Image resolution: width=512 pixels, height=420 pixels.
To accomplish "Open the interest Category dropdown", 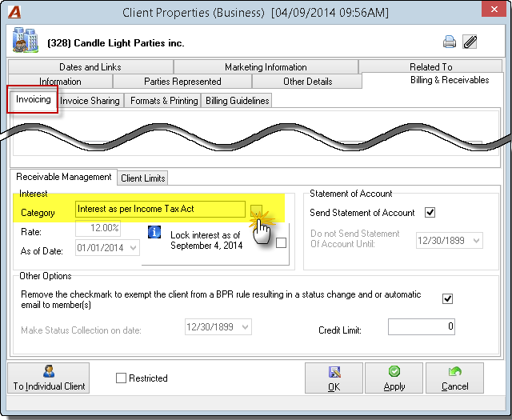I will pos(256,210).
